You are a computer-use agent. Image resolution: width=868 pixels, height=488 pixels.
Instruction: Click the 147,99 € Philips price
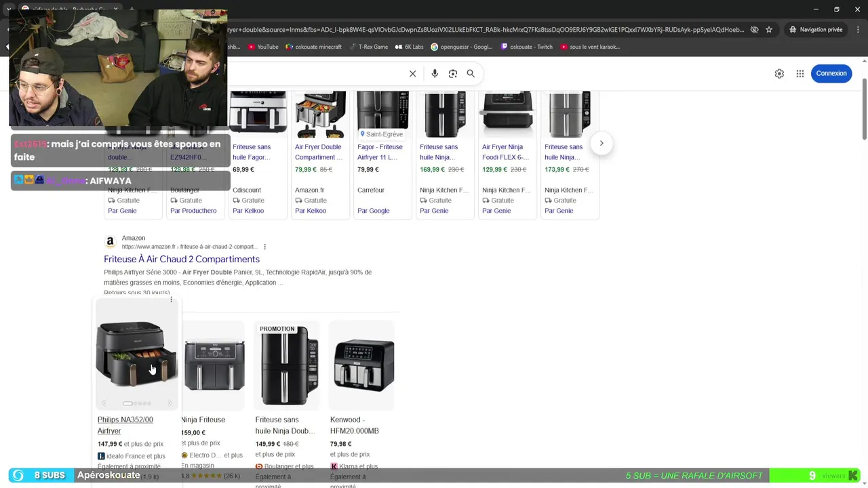110,444
